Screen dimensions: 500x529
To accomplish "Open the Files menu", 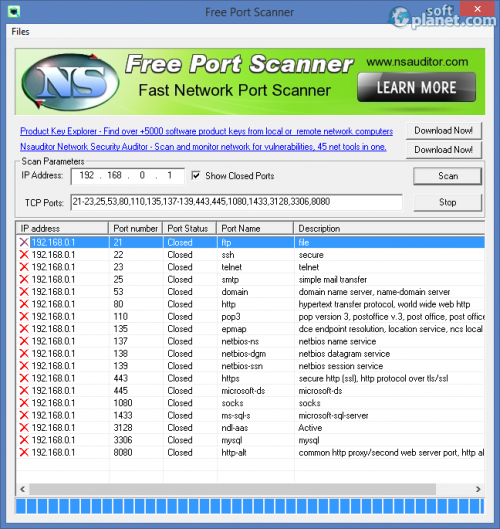I will coord(20,32).
